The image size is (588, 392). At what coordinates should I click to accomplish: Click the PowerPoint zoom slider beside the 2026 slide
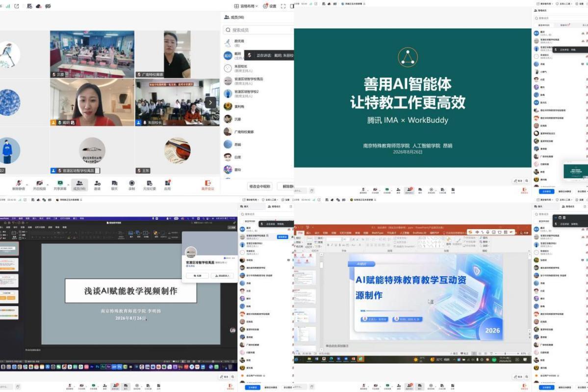505,353
